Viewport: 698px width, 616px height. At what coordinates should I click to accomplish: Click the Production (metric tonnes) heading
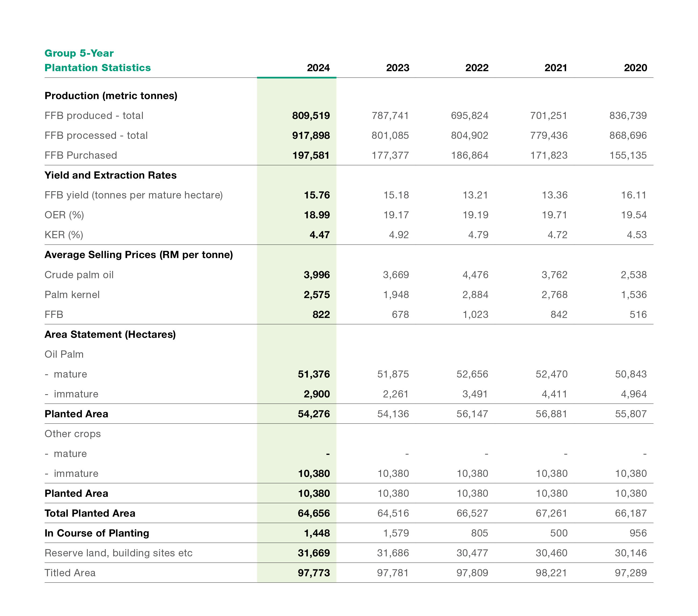click(111, 96)
